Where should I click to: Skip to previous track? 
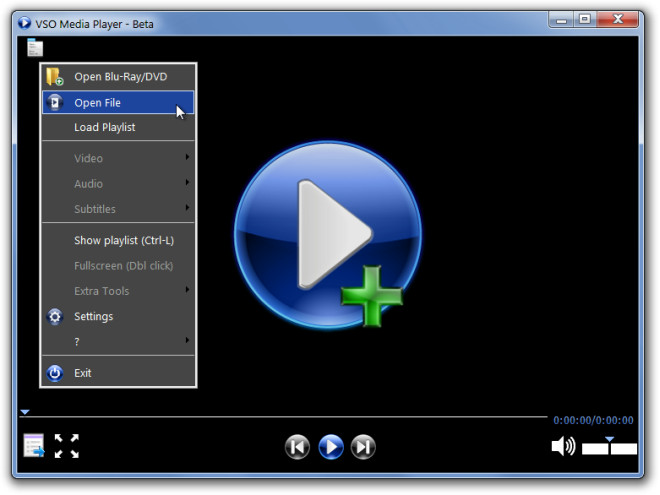[297, 447]
